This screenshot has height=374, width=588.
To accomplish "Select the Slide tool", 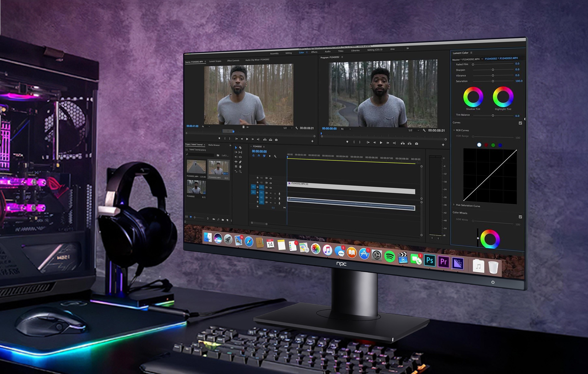I will (x=240, y=157).
